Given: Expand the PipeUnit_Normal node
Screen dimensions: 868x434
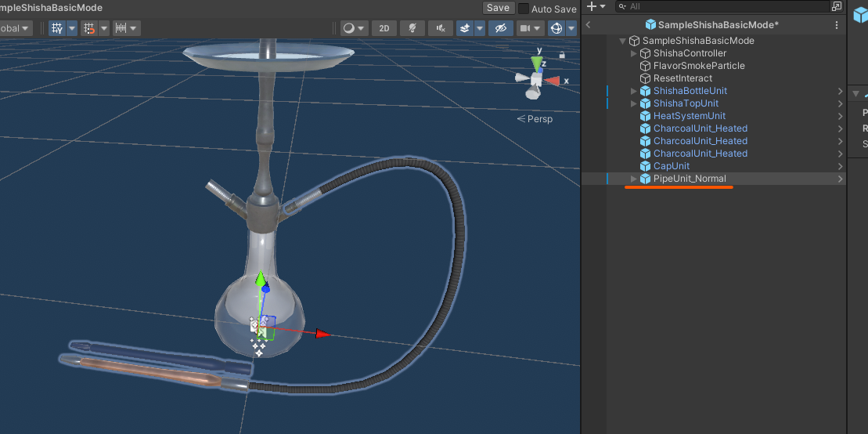Looking at the screenshot, I should pyautogui.click(x=634, y=179).
